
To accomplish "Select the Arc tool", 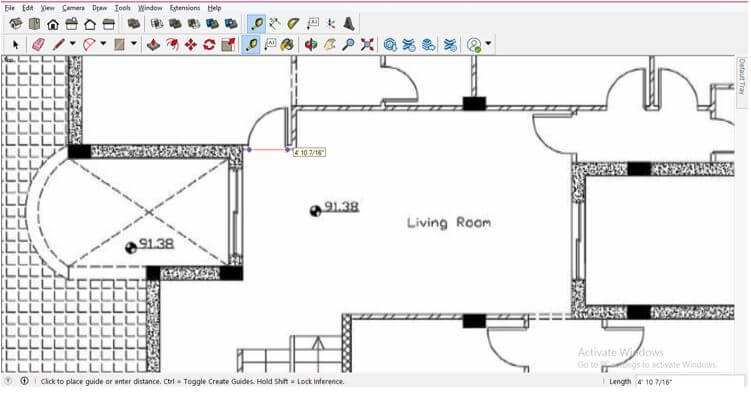I will (89, 45).
